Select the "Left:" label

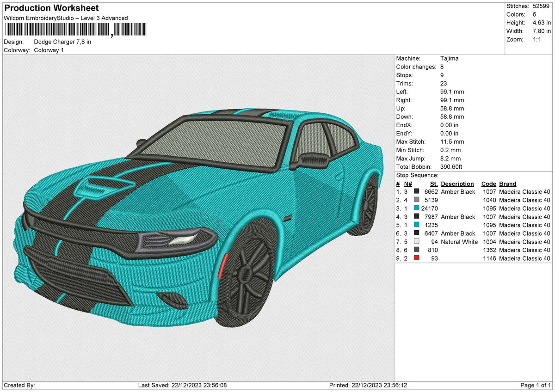[x=402, y=92]
